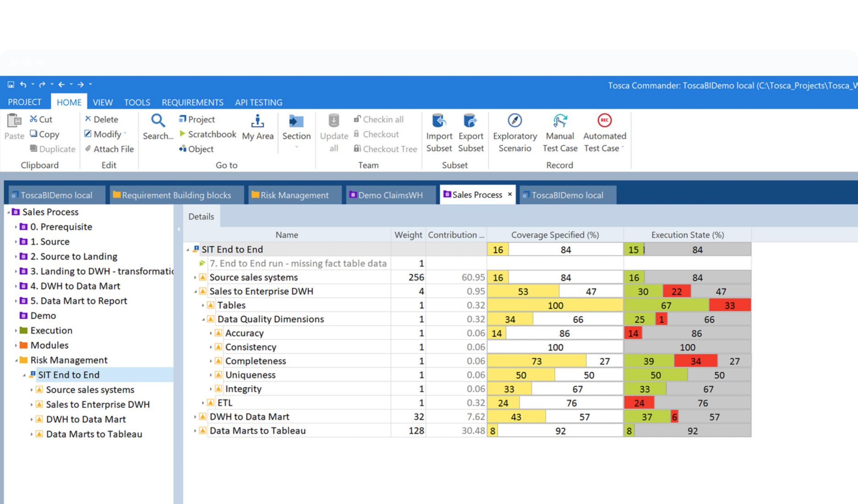Click the Search magnifier icon in ribbon
Screen dimensions: 858x504
158,121
